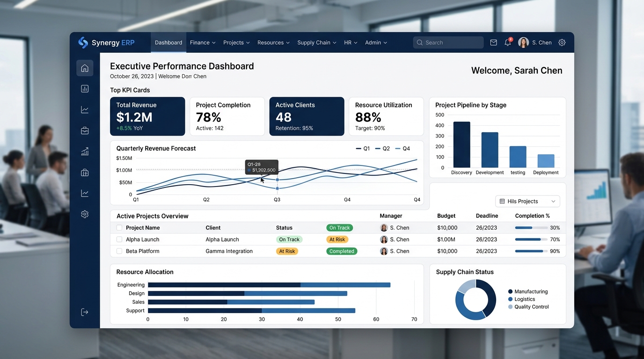Screen dimensions: 644x359
Task: Select the Beta Platform row checkbox
Action: 119,251
